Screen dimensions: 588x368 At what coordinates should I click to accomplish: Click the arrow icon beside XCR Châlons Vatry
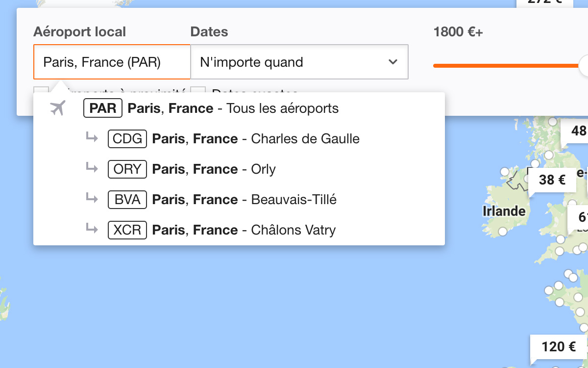[92, 230]
